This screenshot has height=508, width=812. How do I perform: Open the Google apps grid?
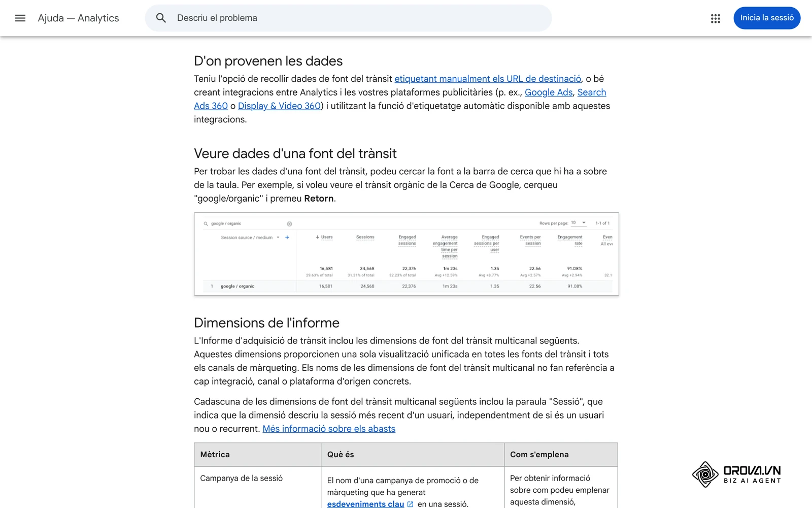716,18
